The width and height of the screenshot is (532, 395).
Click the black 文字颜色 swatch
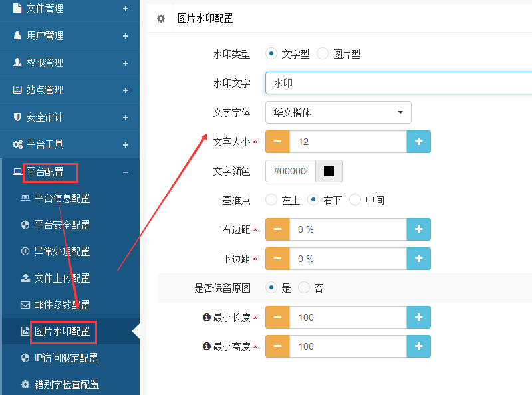point(329,171)
